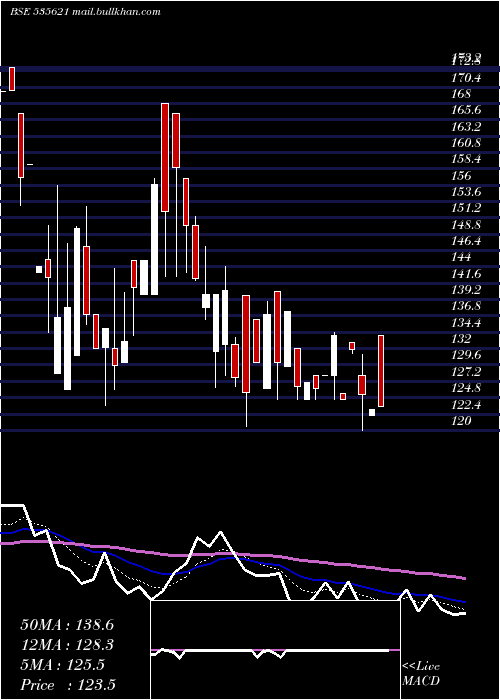Click the 12MA : 128.3 readout
Screen dimensions: 500x700
tap(67, 645)
